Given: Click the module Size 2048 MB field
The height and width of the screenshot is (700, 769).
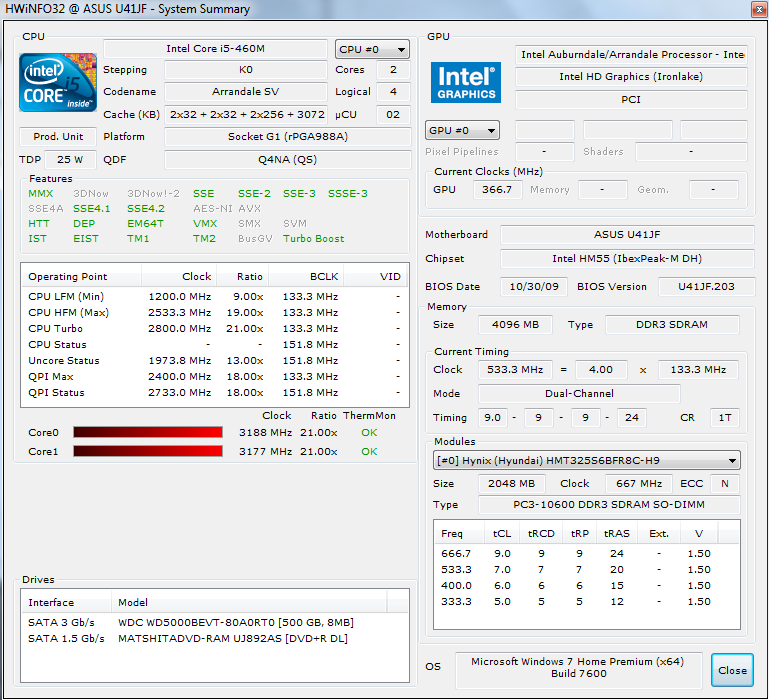Looking at the screenshot, I should [x=512, y=484].
